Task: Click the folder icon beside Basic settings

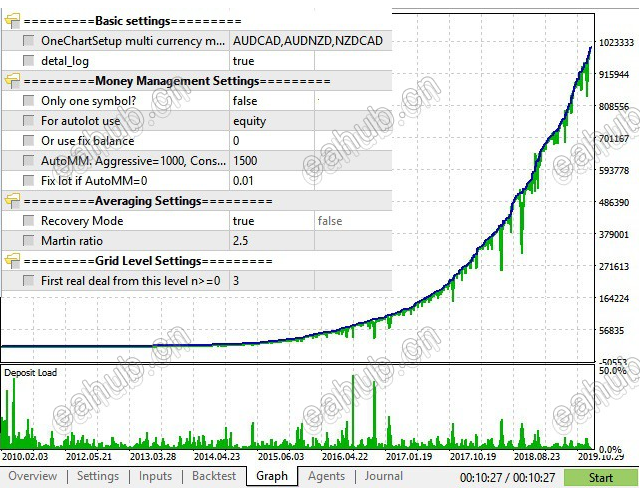Action: click(12, 20)
